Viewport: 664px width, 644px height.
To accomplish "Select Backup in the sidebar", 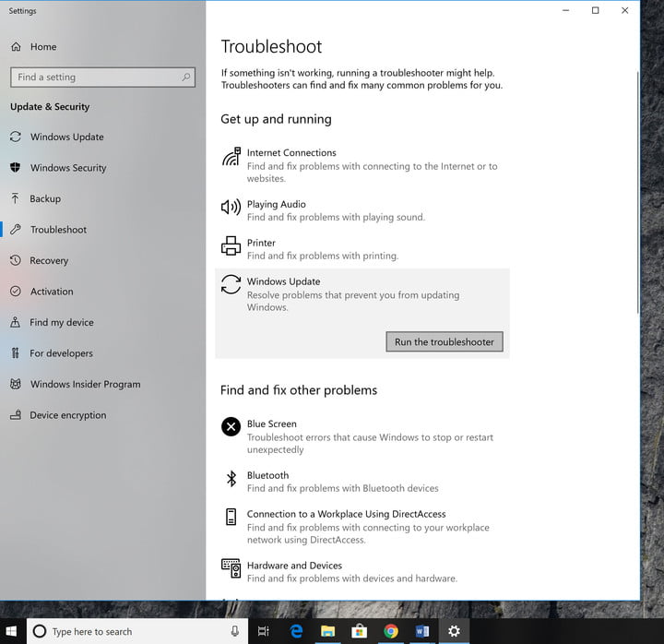I will coord(45,198).
